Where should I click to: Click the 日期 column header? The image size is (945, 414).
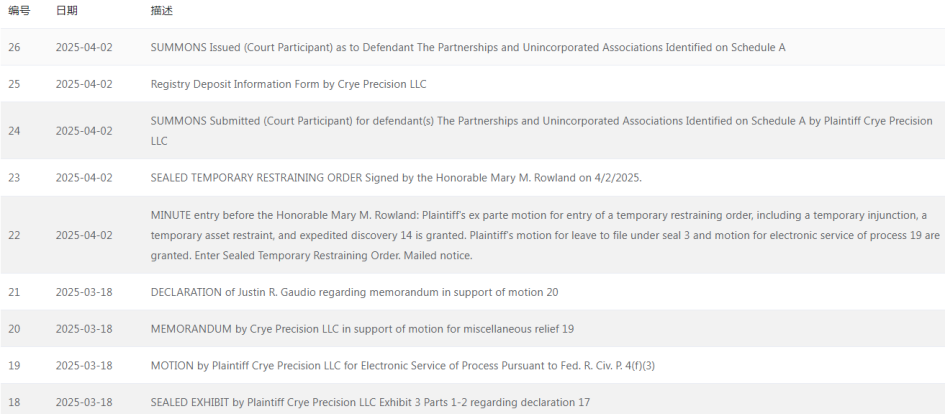click(66, 11)
